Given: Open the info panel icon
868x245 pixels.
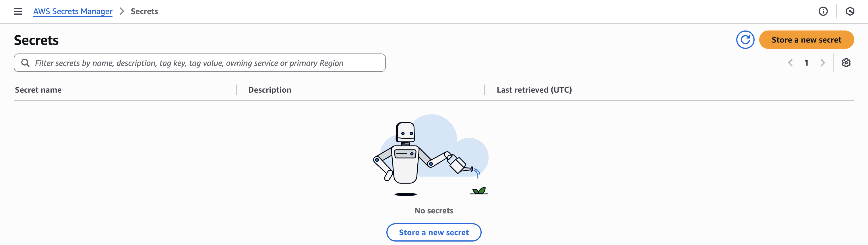Looking at the screenshot, I should [823, 12].
